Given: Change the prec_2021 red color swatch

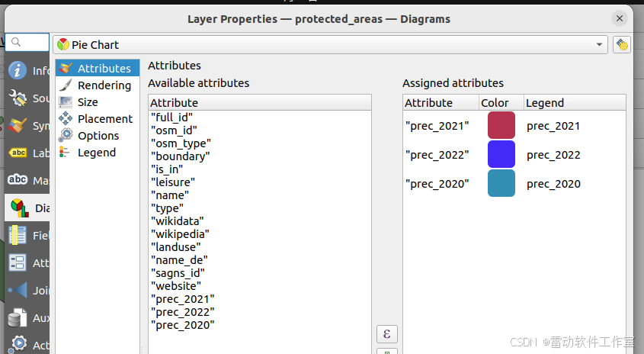Looking at the screenshot, I should 501,125.
